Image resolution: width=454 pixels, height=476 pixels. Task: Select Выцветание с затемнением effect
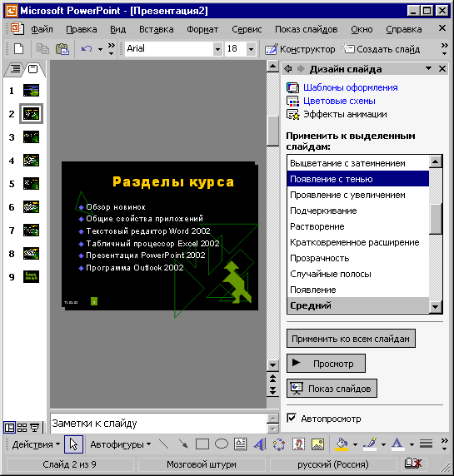tap(358, 163)
